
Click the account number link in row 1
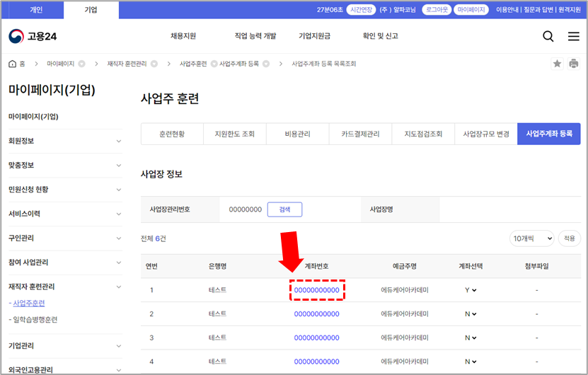(316, 290)
